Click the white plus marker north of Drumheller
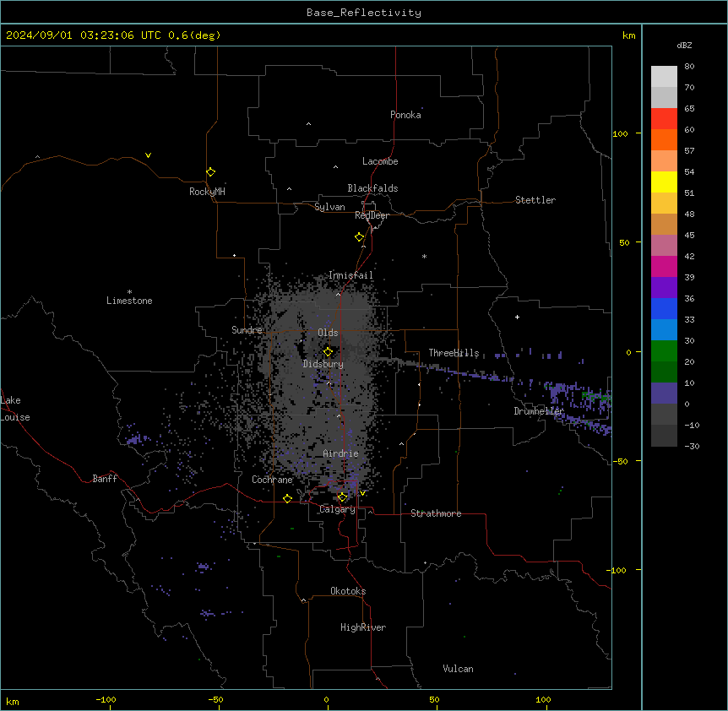Screen dimensions: 728x711 (x=517, y=317)
